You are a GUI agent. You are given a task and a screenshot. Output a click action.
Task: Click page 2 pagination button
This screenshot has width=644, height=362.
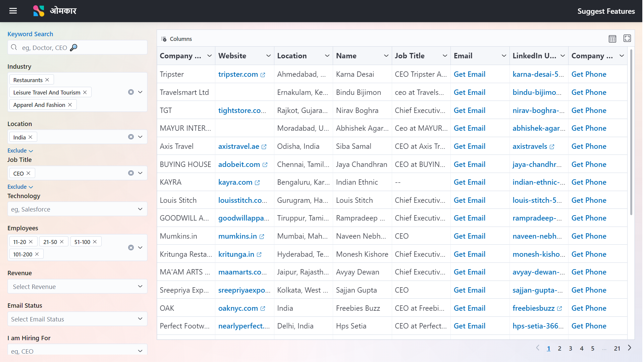tap(559, 348)
